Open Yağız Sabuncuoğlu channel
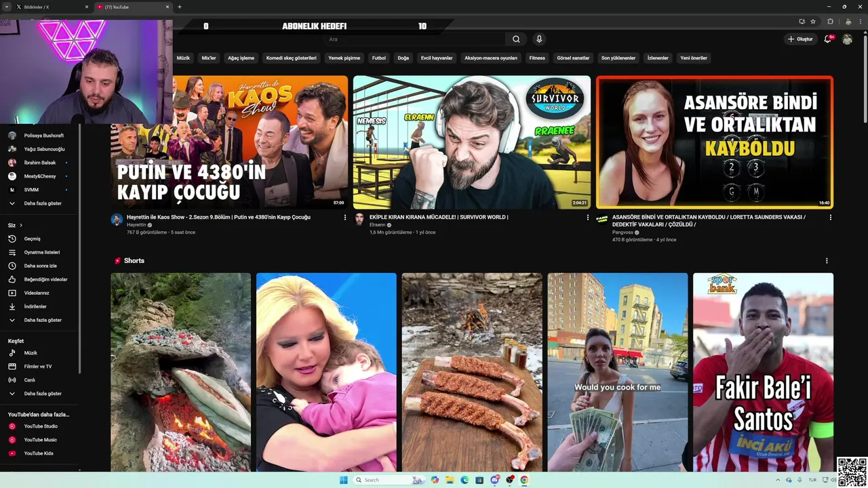The width and height of the screenshot is (868, 488). coord(43,149)
